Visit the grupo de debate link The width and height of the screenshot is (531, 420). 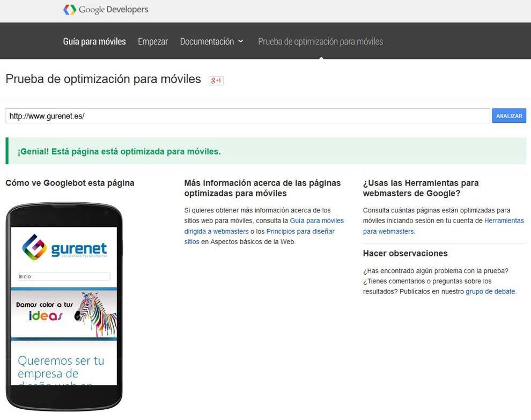tap(490, 291)
